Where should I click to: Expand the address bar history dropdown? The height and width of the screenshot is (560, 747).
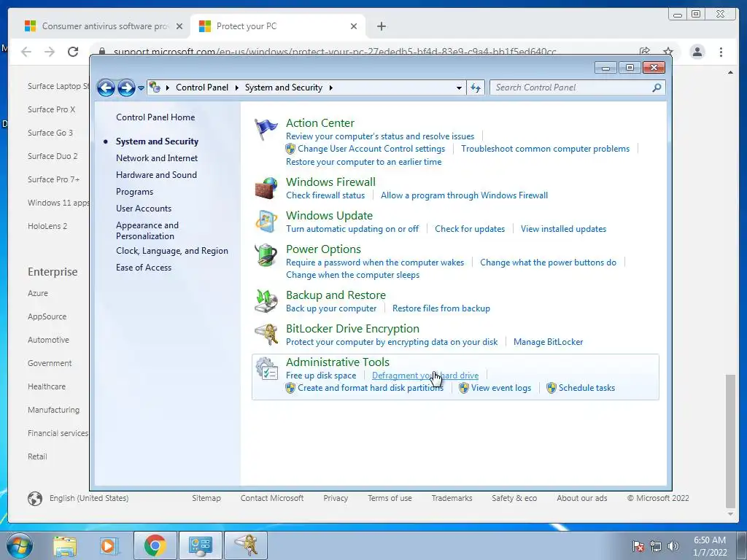tap(459, 87)
